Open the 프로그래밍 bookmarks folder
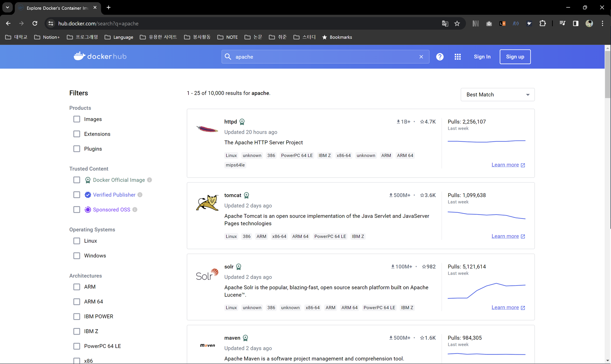Image resolution: width=611 pixels, height=364 pixels. (x=82, y=37)
